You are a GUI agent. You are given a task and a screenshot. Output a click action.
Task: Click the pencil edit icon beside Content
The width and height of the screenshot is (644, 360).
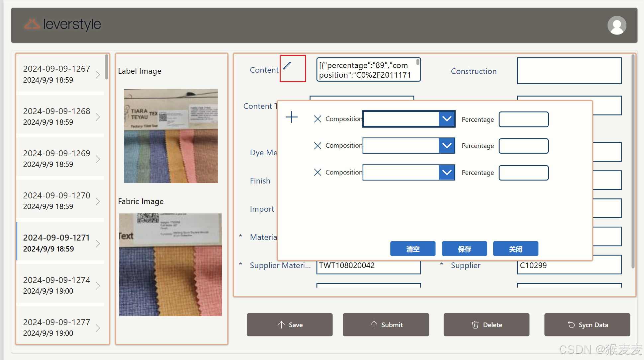click(287, 66)
